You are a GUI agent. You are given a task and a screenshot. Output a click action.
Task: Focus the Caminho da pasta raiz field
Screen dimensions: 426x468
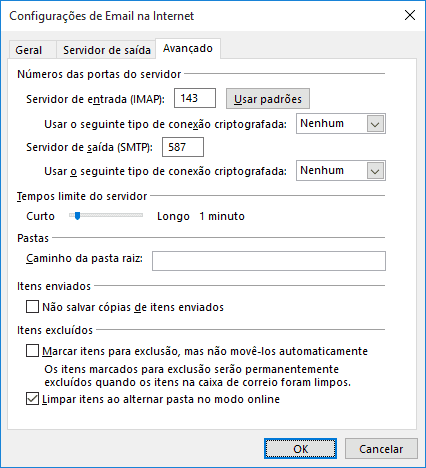click(x=269, y=261)
